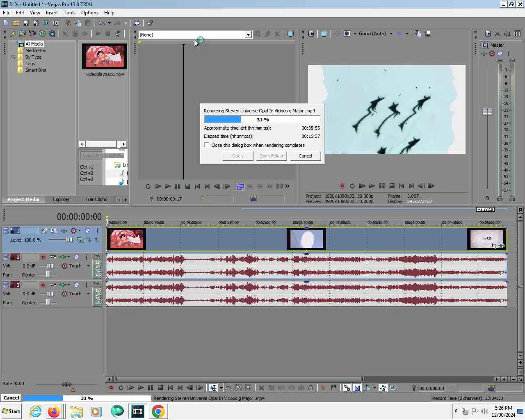
Task: Open the Options menu
Action: (x=90, y=13)
